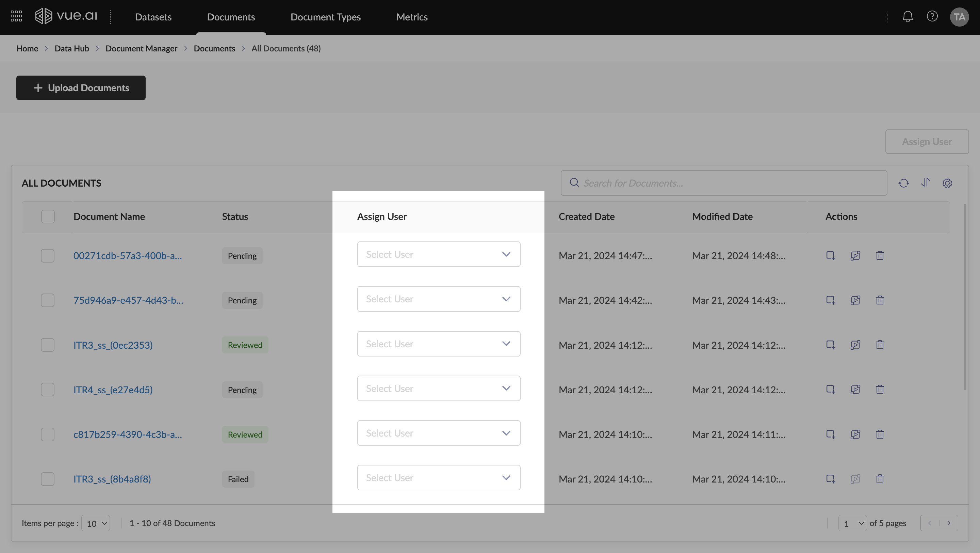Open the Items per page dropdown

[96, 523]
